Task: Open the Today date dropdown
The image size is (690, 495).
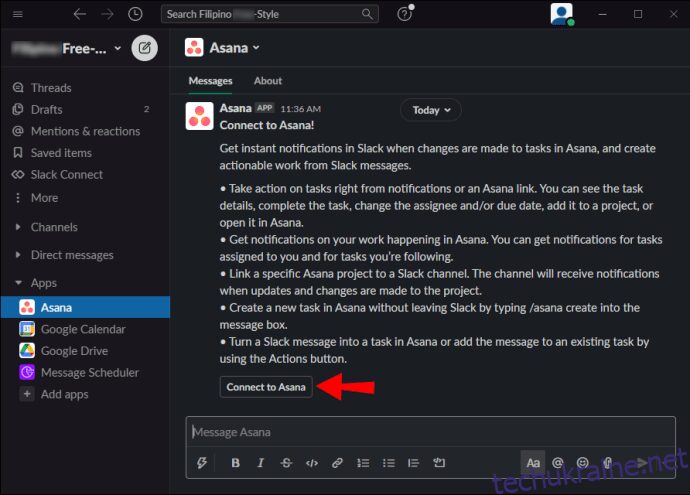Action: [431, 110]
